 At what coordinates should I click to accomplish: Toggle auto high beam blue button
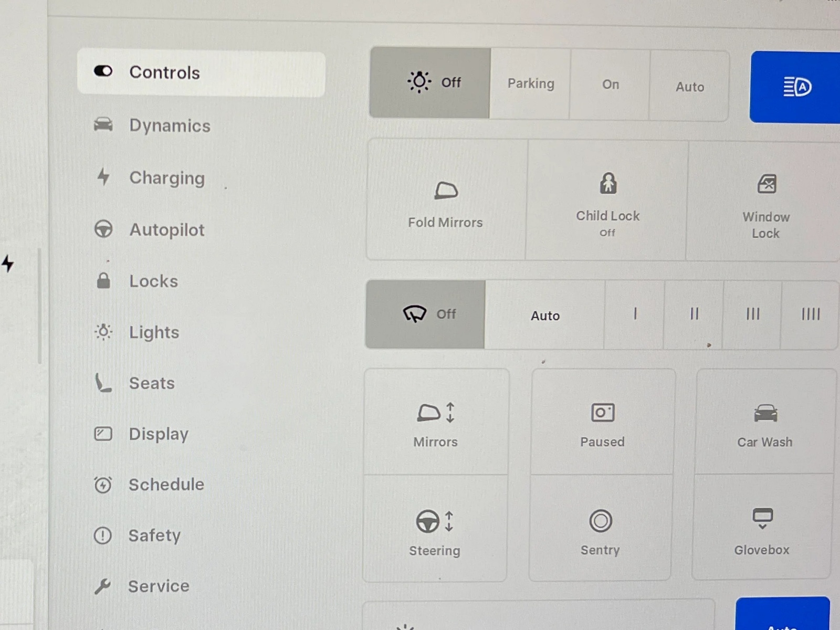point(796,87)
